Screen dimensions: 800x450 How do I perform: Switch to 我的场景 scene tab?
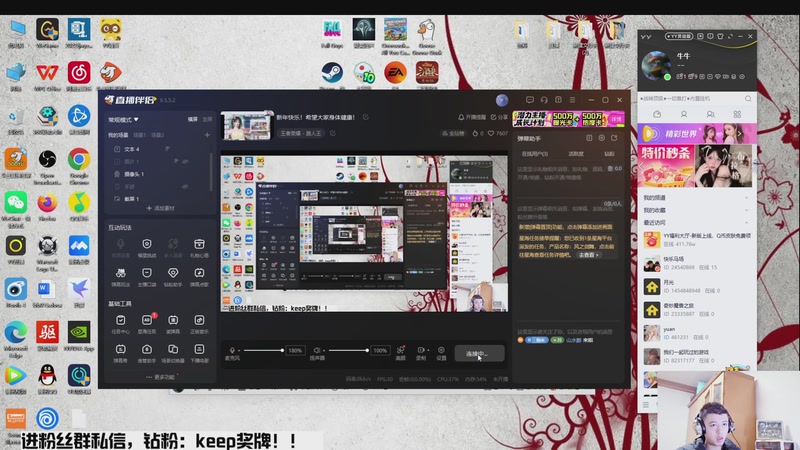pyautogui.click(x=118, y=135)
